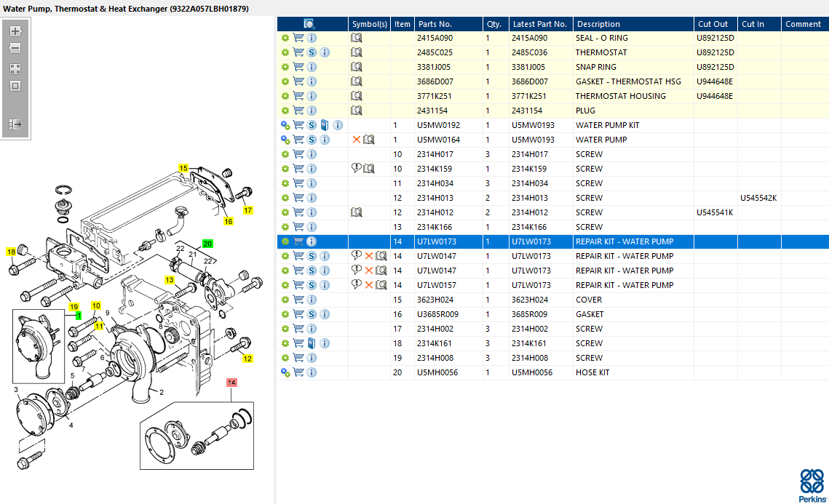Zoom in on the diagram with plus button
The height and width of the screenshot is (504, 829).
[15, 31]
